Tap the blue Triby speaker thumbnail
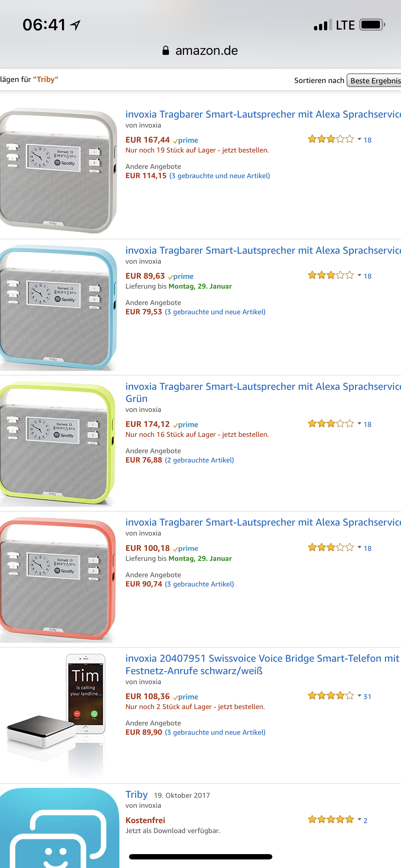The image size is (401, 868). (x=58, y=307)
